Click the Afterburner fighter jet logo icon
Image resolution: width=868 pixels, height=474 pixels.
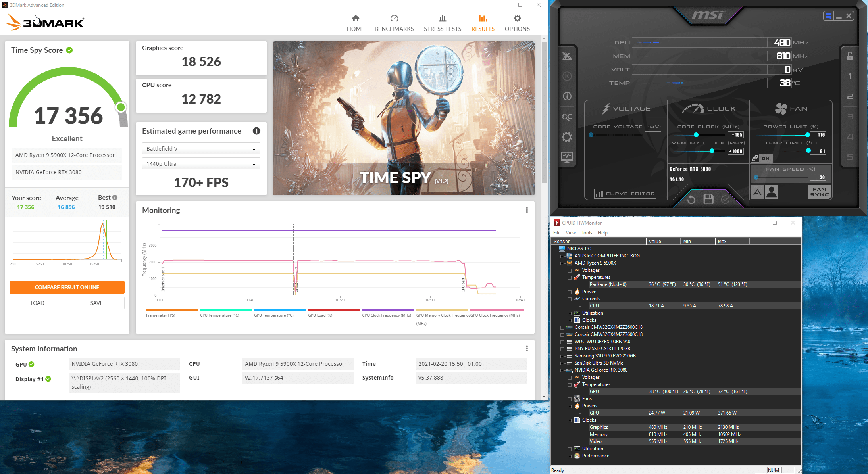(567, 56)
